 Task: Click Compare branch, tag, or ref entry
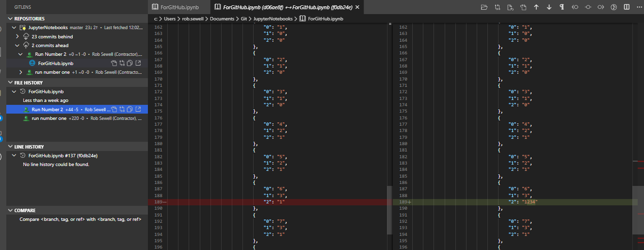[80, 219]
